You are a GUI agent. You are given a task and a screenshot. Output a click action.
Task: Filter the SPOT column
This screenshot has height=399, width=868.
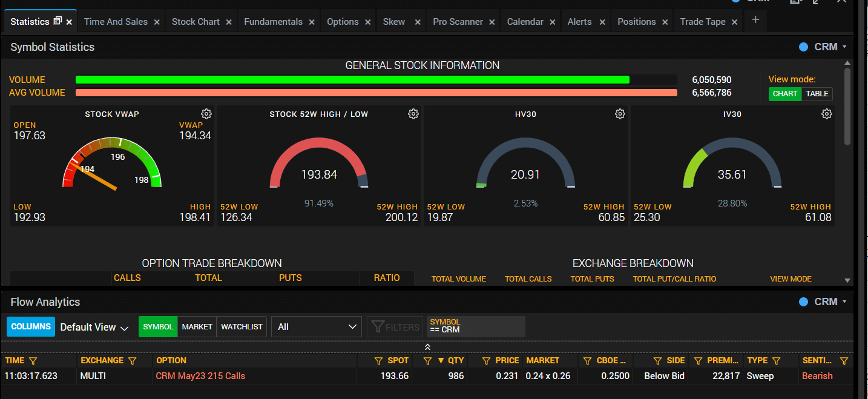(x=379, y=361)
